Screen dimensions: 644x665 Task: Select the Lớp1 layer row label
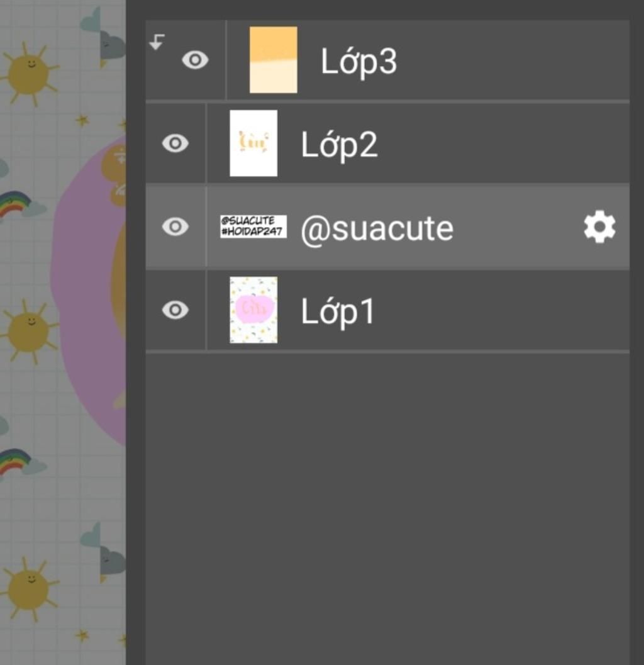338,311
